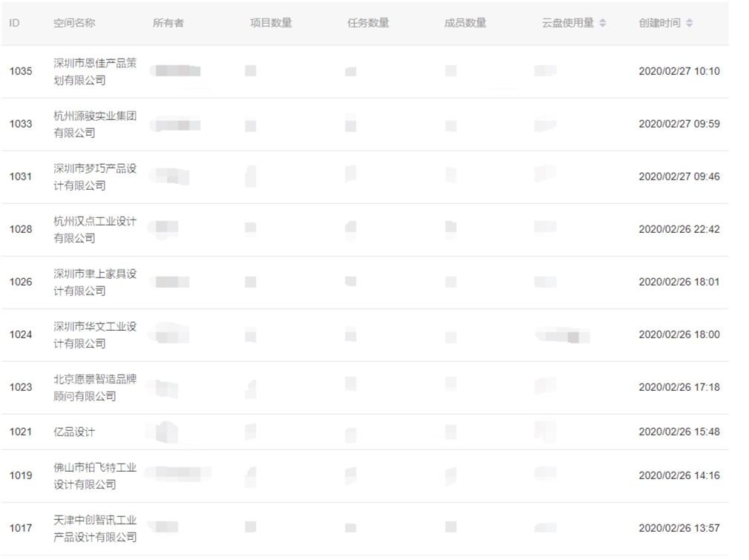Click 北京愿景智造品牌顾问有限公司 space name

[95, 387]
